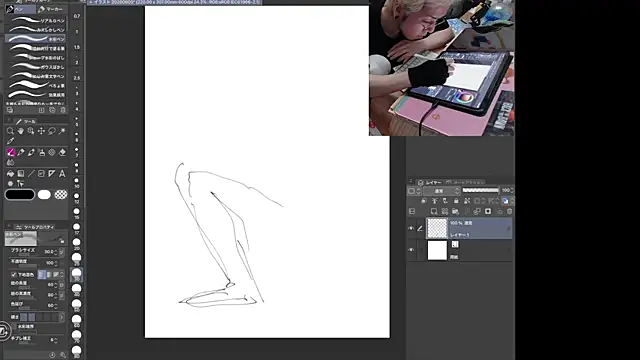Switch to the オートアクション panel tab
Screen dimensions: 640x360
tap(465, 182)
